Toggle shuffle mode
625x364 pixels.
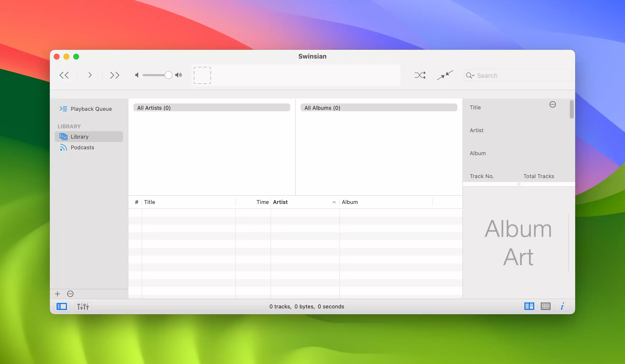(420, 75)
